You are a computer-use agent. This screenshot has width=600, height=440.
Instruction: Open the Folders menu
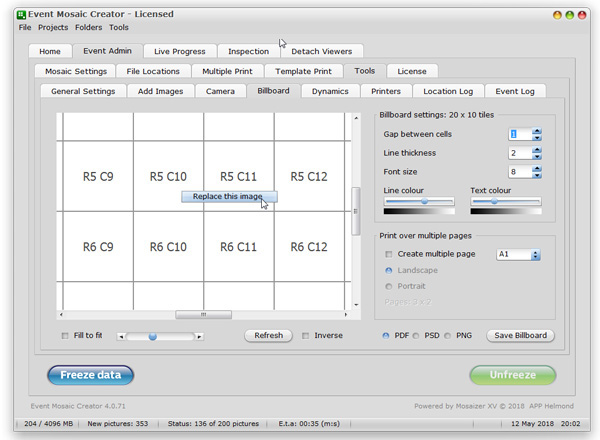pos(88,28)
